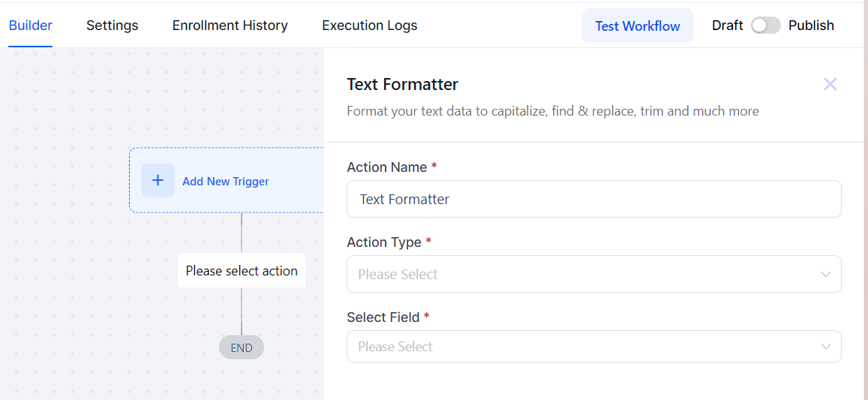Go to the Enrollment History tab

pos(230,26)
